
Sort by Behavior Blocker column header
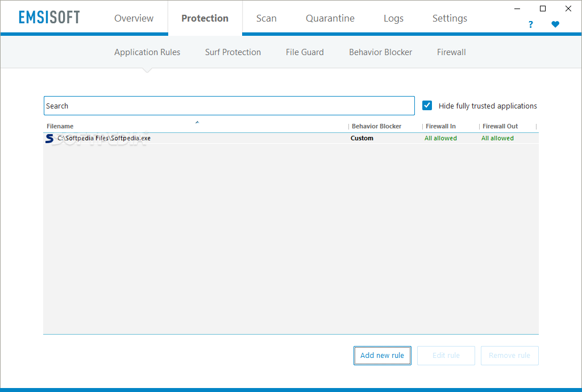point(376,126)
